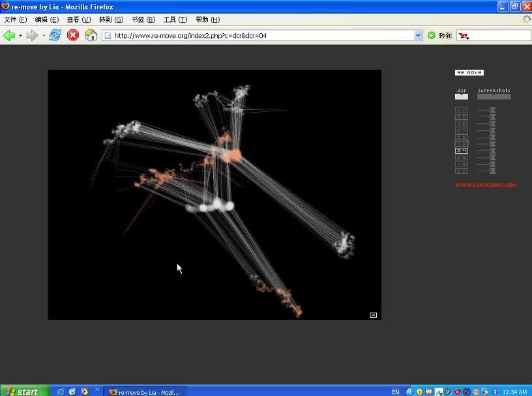Select dcr piece number 03
The image size is (532, 396).
click(x=462, y=158)
